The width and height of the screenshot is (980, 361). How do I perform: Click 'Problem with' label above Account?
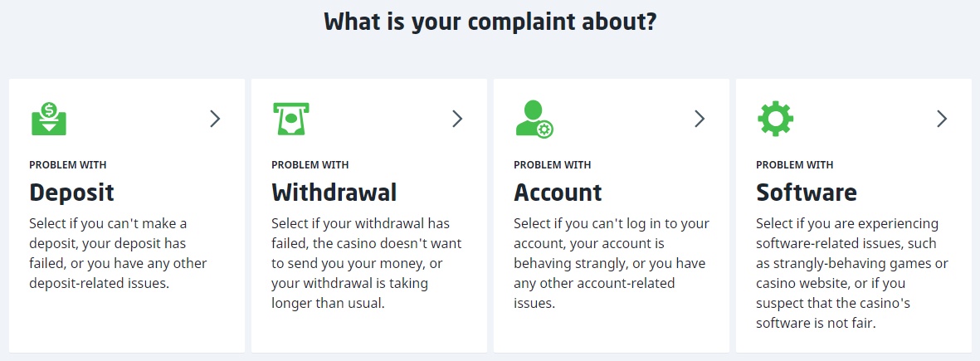tap(553, 165)
